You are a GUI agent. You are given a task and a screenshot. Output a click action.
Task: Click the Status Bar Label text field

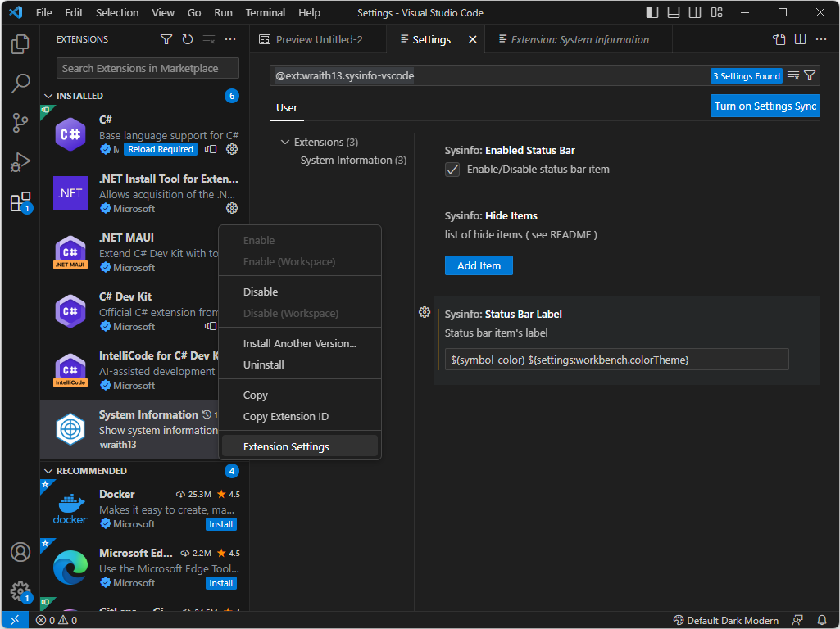coord(616,360)
